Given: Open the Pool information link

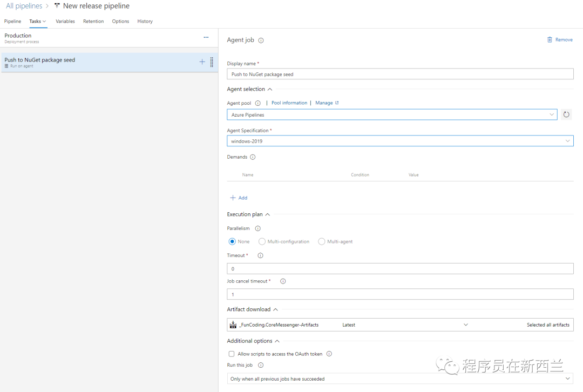Looking at the screenshot, I should point(289,103).
